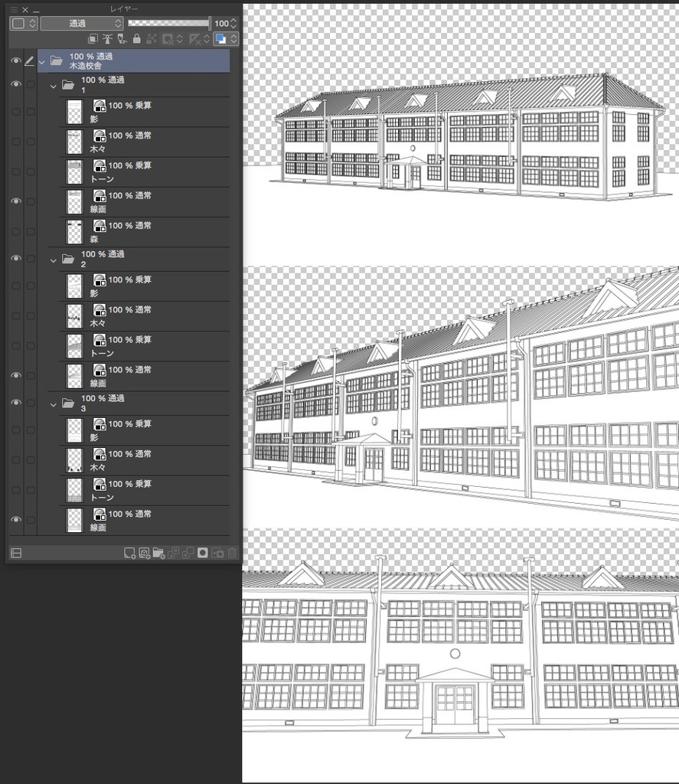Click the clip to layer below icon

point(93,38)
